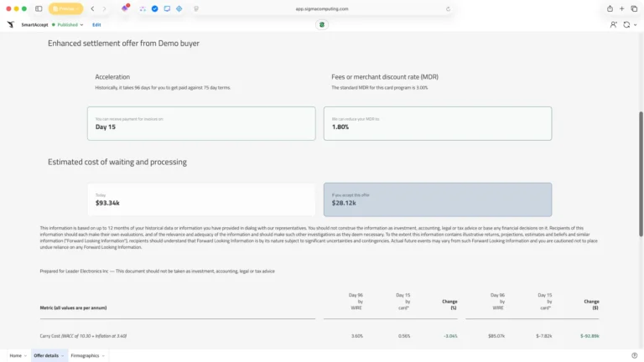The image size is (644, 362).
Task: Click the green shield icon in header
Action: (x=322, y=25)
